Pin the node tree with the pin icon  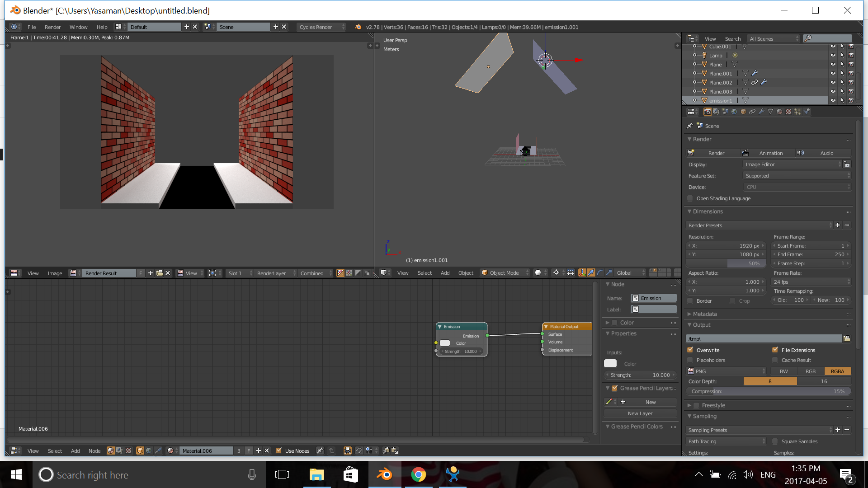[x=320, y=450]
